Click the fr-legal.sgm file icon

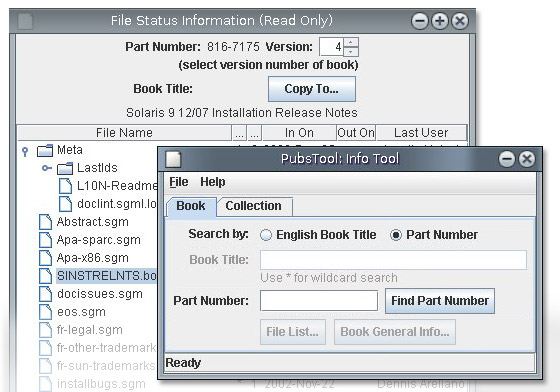[45, 330]
